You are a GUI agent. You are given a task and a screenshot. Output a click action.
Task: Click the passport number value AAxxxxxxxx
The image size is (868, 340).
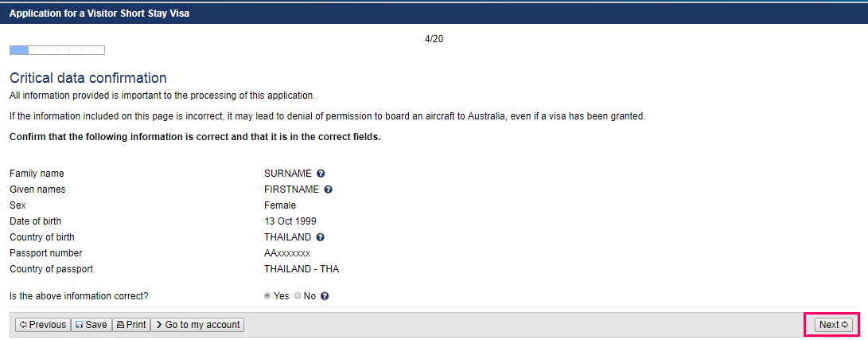coord(287,253)
